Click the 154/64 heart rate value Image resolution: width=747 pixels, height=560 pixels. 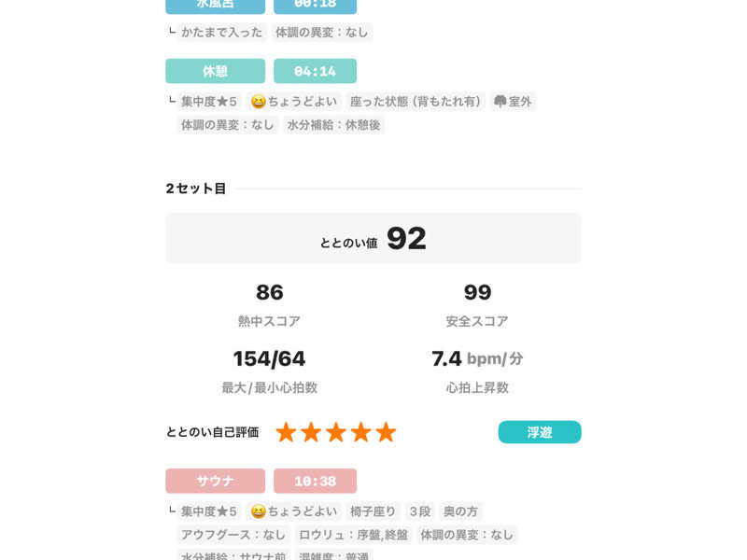[x=269, y=358]
